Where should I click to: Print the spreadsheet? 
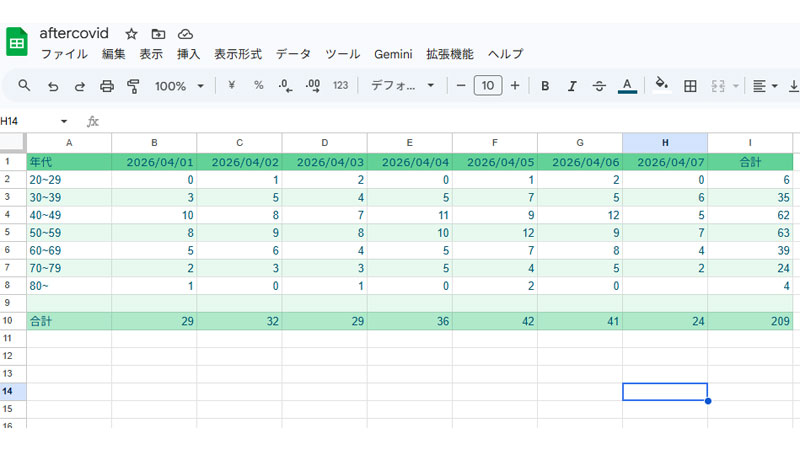pyautogui.click(x=106, y=86)
